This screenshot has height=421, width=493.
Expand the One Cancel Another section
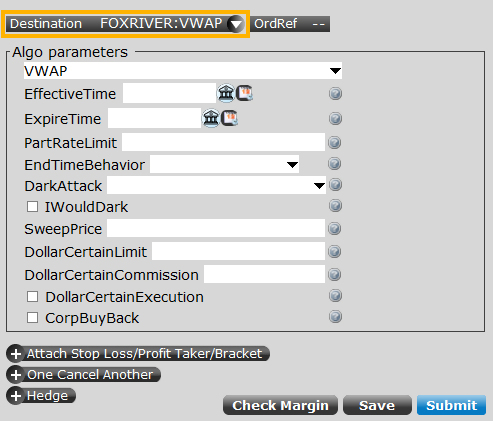point(83,375)
